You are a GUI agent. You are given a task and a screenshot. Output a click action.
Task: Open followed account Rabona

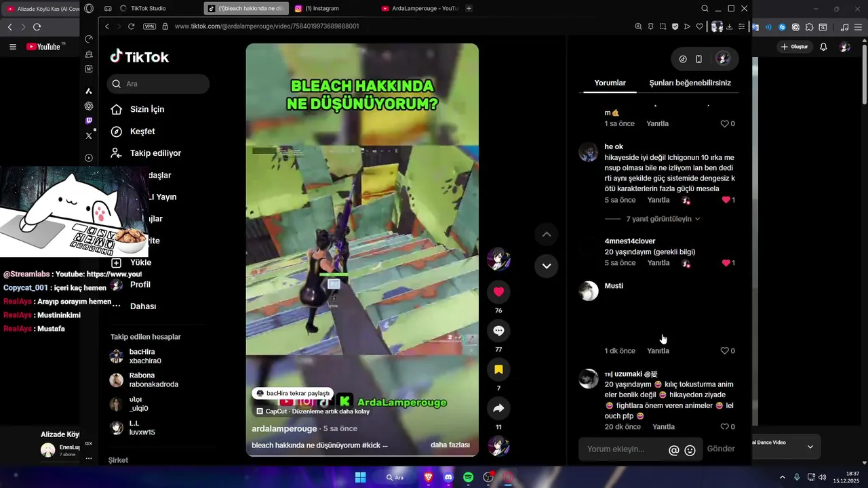[144, 380]
